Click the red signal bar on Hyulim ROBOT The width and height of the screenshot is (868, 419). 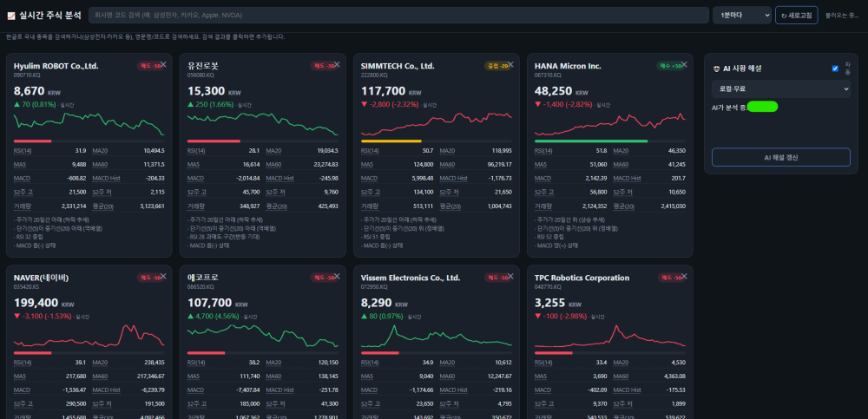coord(33,141)
